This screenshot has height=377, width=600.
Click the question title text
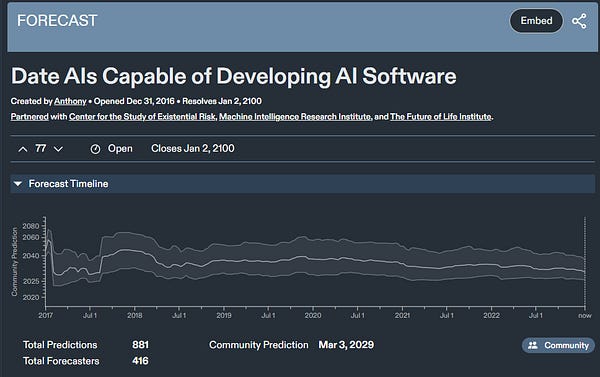[x=234, y=76]
